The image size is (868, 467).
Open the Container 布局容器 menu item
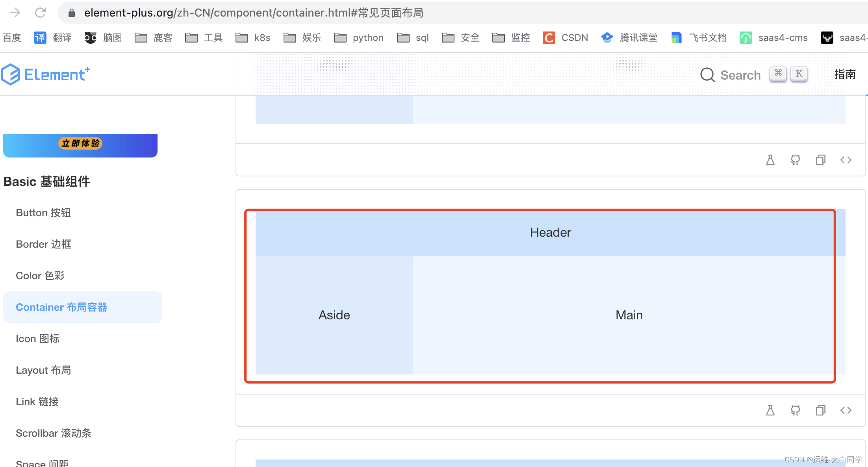(x=61, y=307)
